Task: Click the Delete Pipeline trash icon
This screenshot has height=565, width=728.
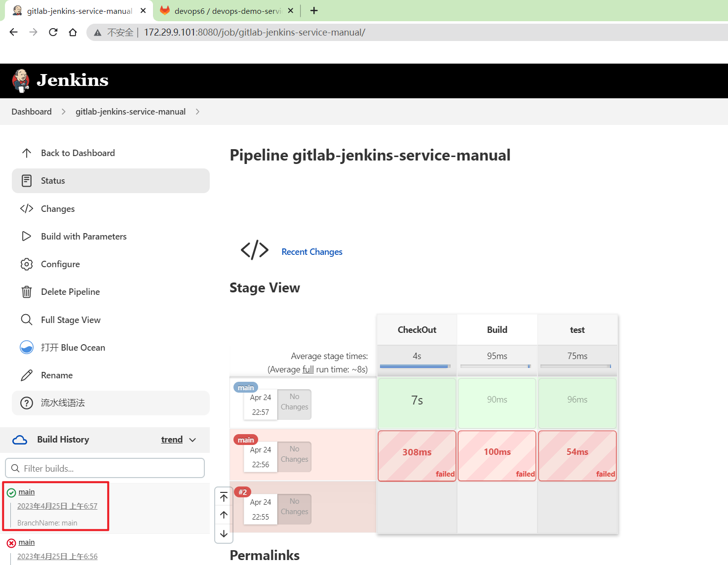Action: point(27,292)
